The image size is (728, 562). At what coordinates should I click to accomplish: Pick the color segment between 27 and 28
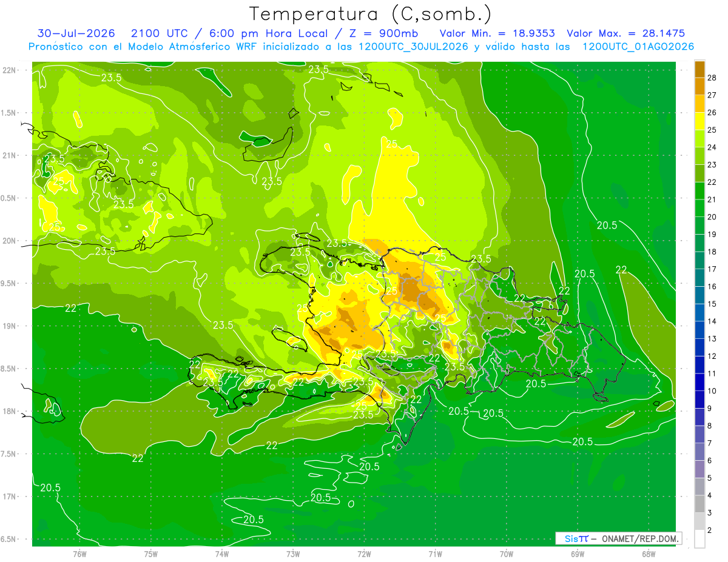[x=699, y=87]
